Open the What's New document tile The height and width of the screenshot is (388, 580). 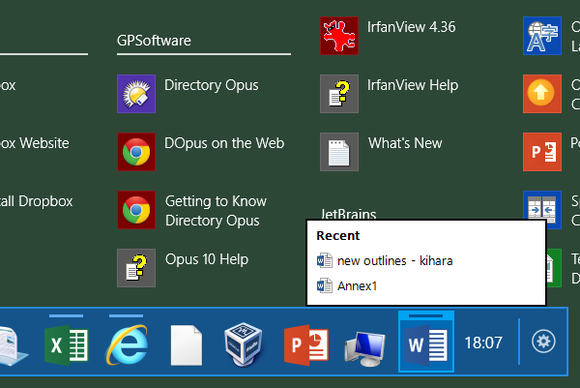[339, 152]
